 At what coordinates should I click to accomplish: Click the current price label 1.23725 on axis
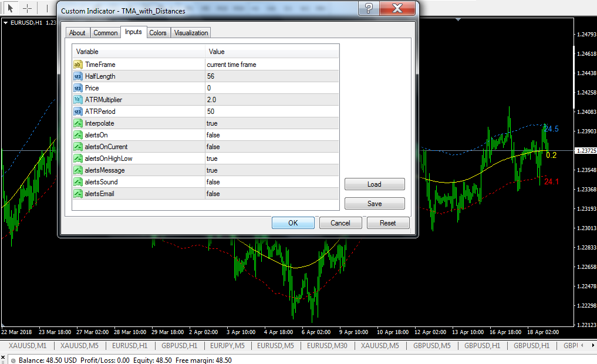coord(586,151)
